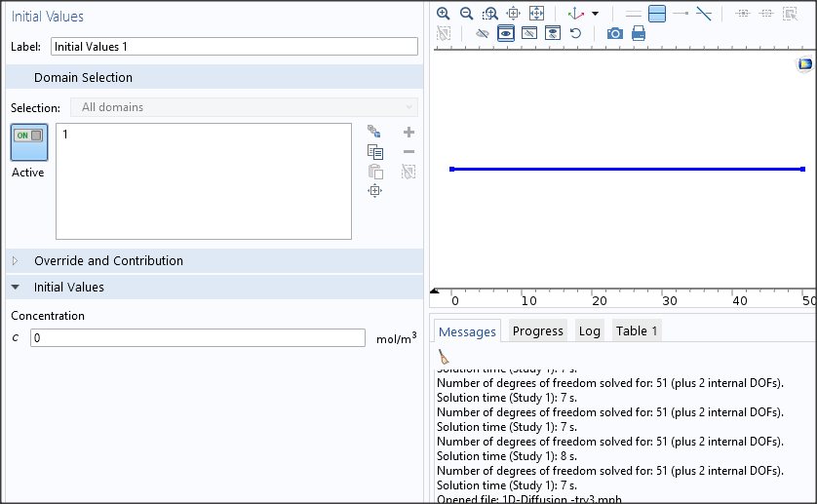Open the Log tab
The height and width of the screenshot is (504, 817).
589,331
